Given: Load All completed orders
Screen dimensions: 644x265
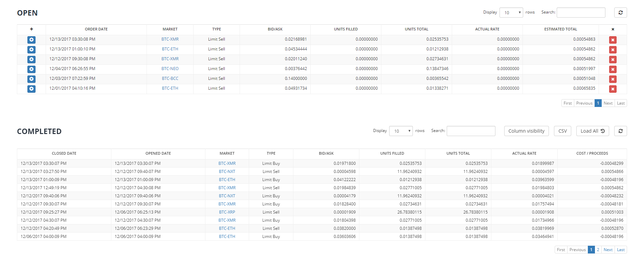Looking at the screenshot, I should click(593, 131).
